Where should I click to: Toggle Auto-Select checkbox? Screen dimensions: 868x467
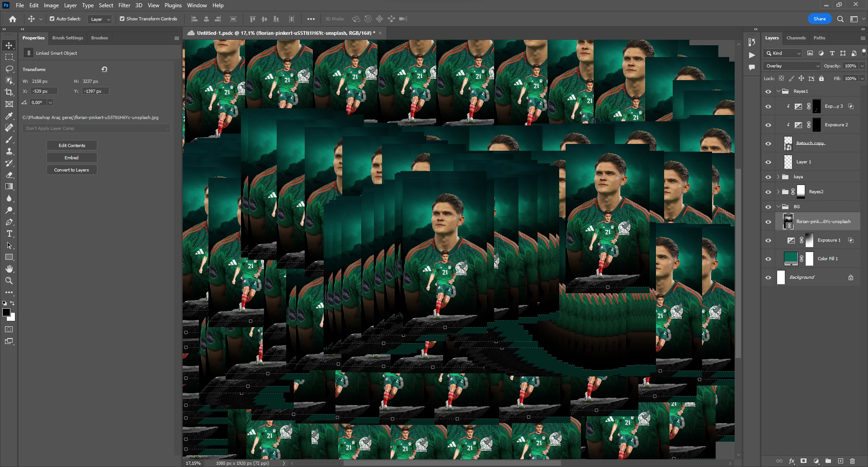click(x=52, y=19)
